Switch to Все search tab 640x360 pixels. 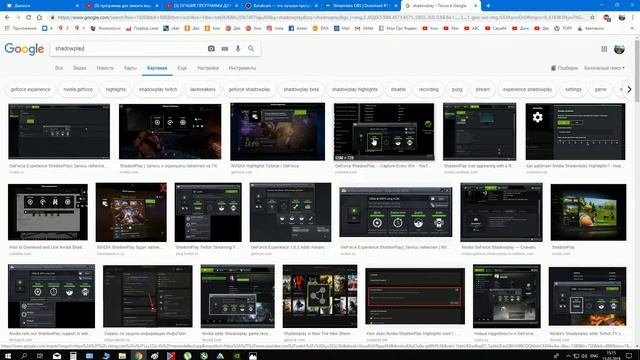pos(59,68)
